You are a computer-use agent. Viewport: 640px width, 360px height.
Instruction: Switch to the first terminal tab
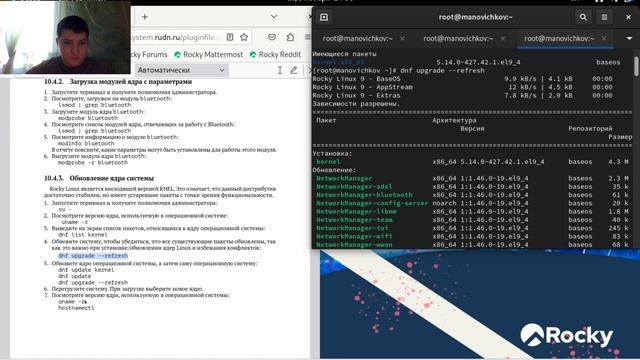[357, 38]
